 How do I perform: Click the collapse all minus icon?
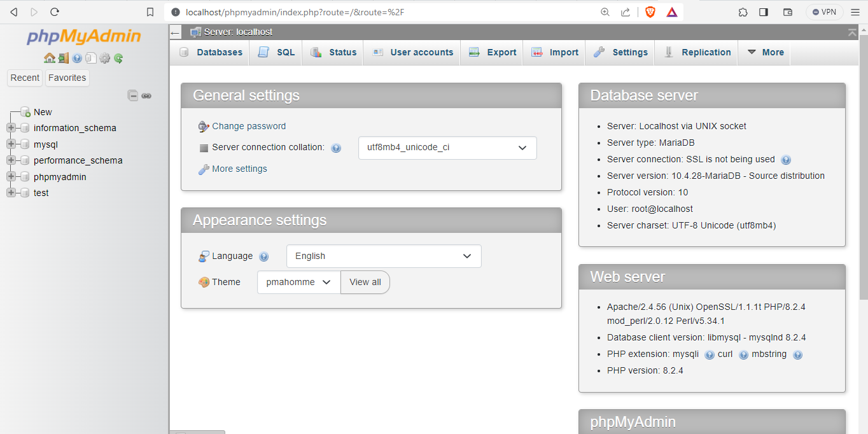pos(133,95)
